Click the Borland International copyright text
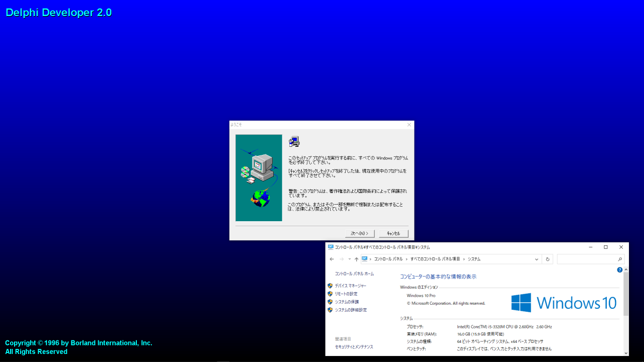Viewport: 644px width, 362px height. tap(78, 347)
